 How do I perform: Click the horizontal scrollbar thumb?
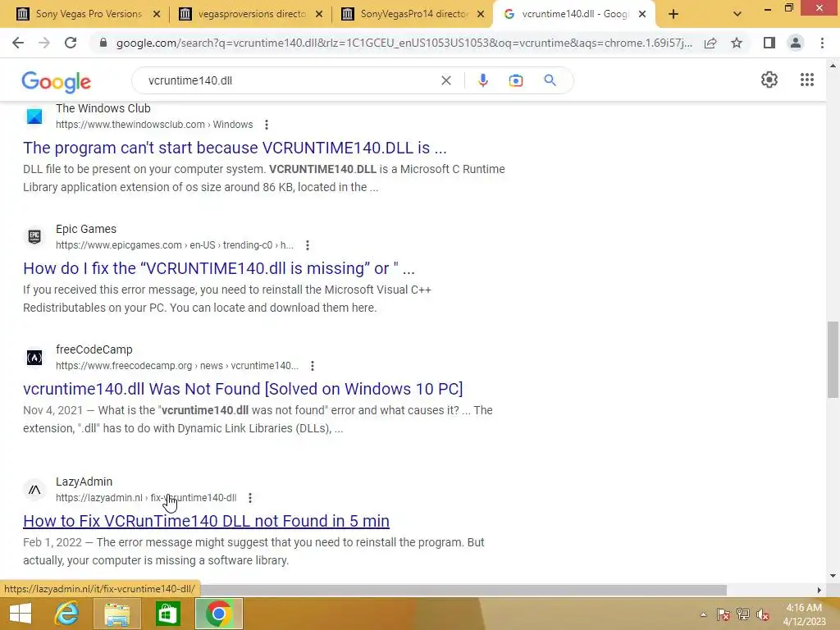pos(463,590)
